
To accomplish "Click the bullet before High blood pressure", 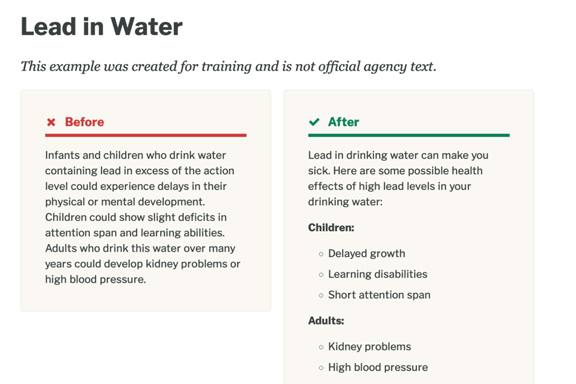I will 321,368.
